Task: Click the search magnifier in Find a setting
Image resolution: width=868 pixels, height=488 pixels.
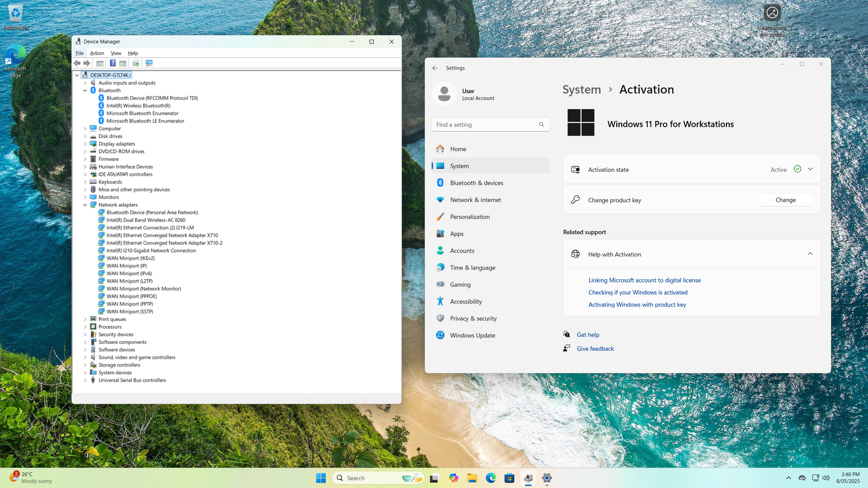Action: tap(541, 125)
